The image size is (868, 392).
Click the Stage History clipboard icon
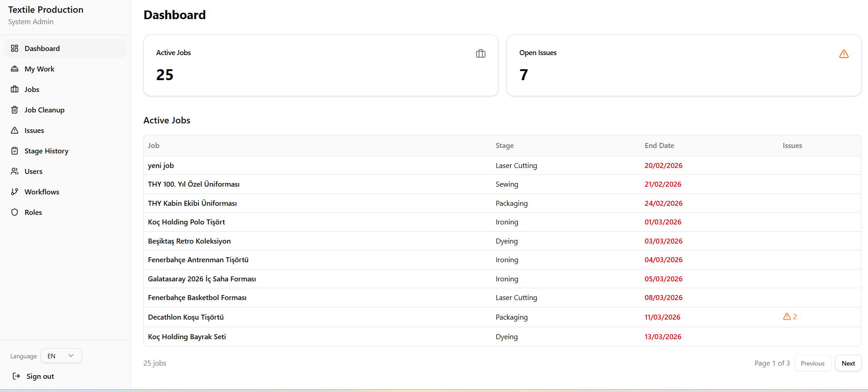[15, 151]
